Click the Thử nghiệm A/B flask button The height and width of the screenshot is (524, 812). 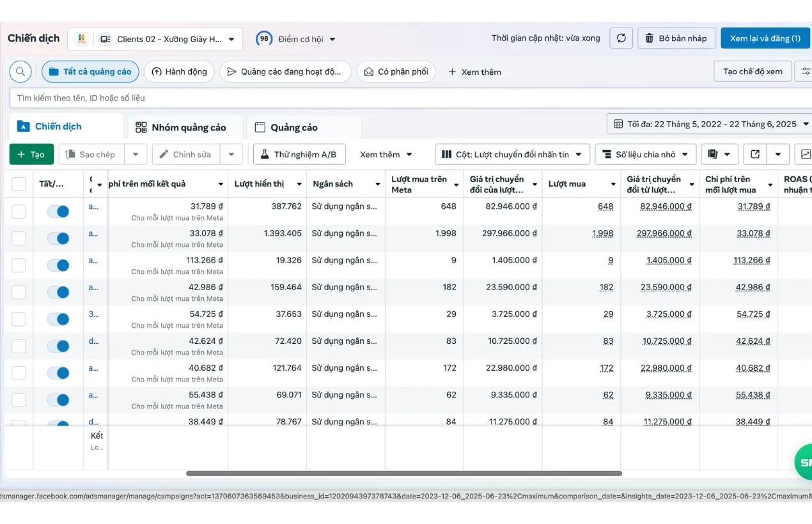click(x=299, y=154)
